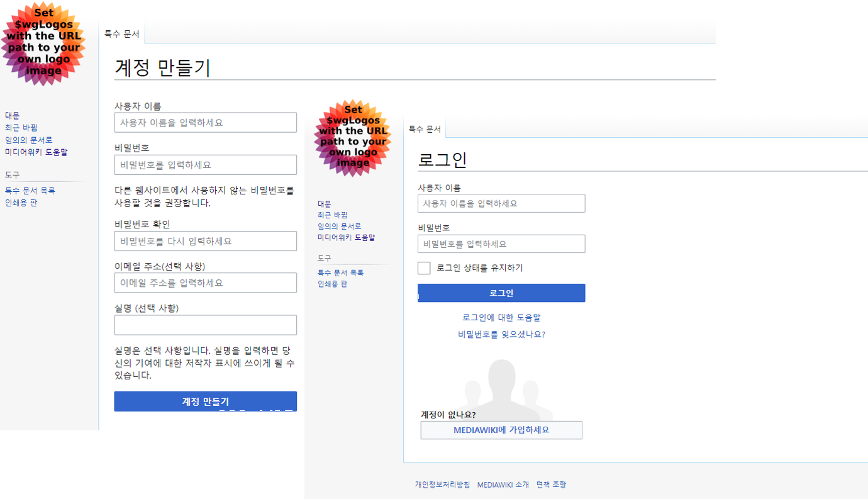
Task: Open 개인정보처리방침 in the footer
Action: coord(442,485)
